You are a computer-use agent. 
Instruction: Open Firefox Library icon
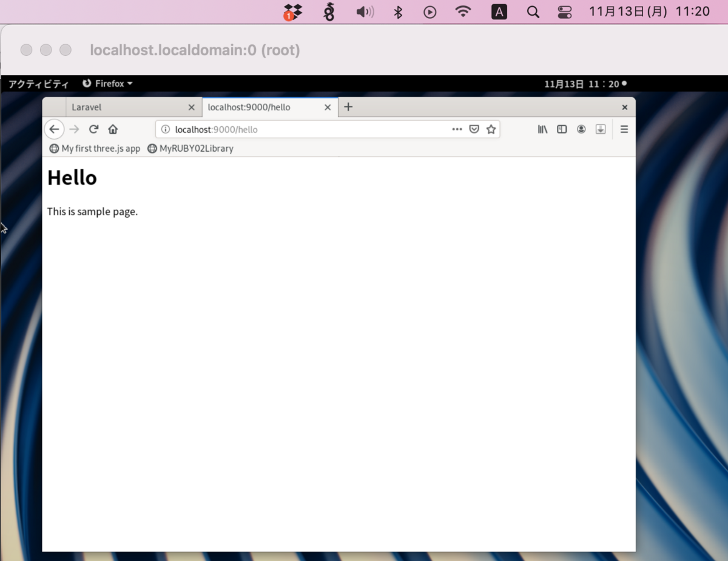[543, 129]
